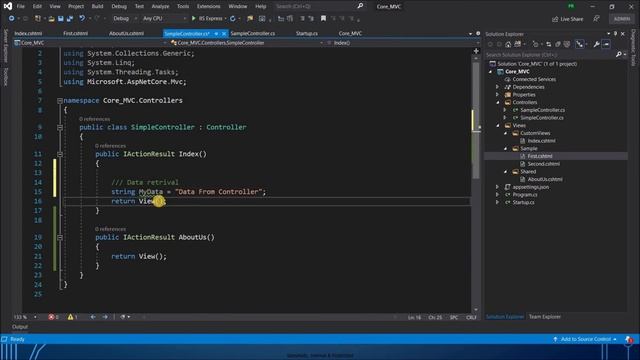The height and width of the screenshot is (360, 640).
Task: Click the red error count icon below the editor
Action: click(x=51, y=317)
